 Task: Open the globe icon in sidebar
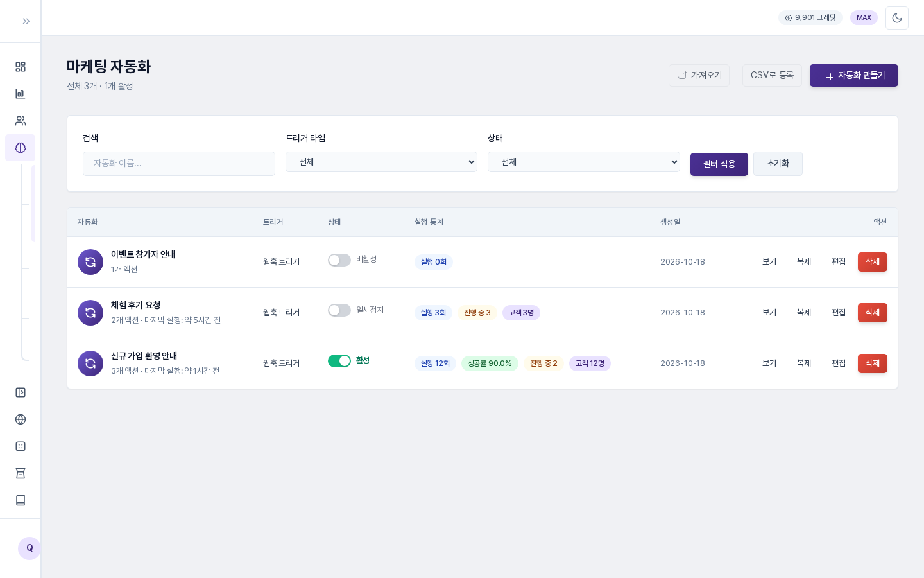click(x=21, y=419)
